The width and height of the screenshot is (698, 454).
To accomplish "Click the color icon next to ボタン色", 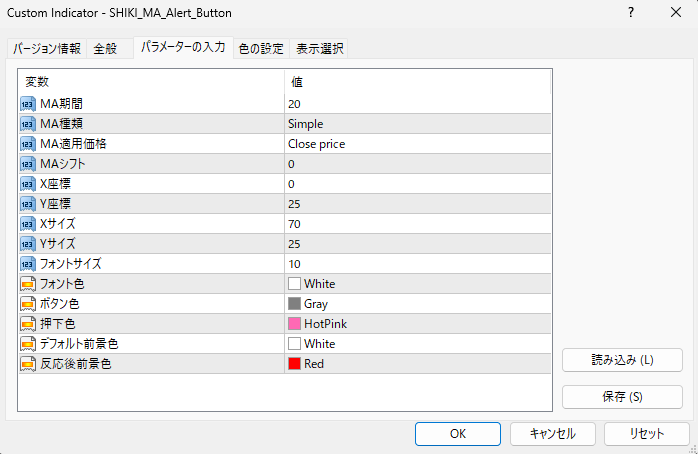I will pyautogui.click(x=28, y=304).
